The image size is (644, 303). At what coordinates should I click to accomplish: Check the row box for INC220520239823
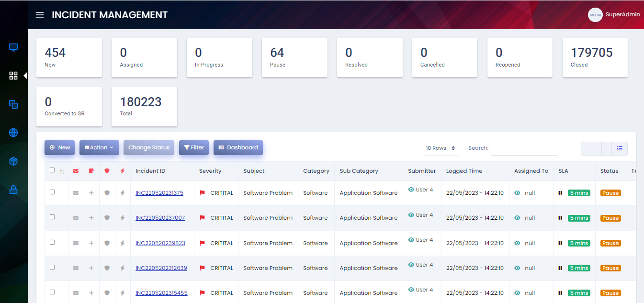tap(52, 242)
